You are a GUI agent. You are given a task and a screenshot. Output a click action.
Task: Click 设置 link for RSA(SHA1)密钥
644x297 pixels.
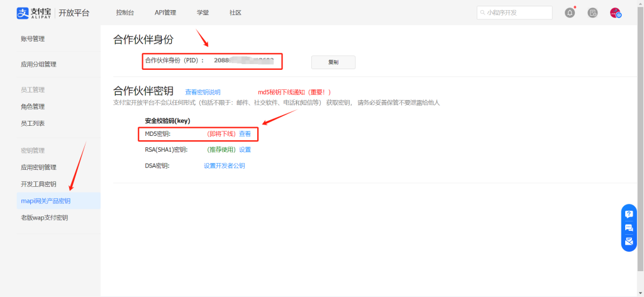tap(245, 150)
